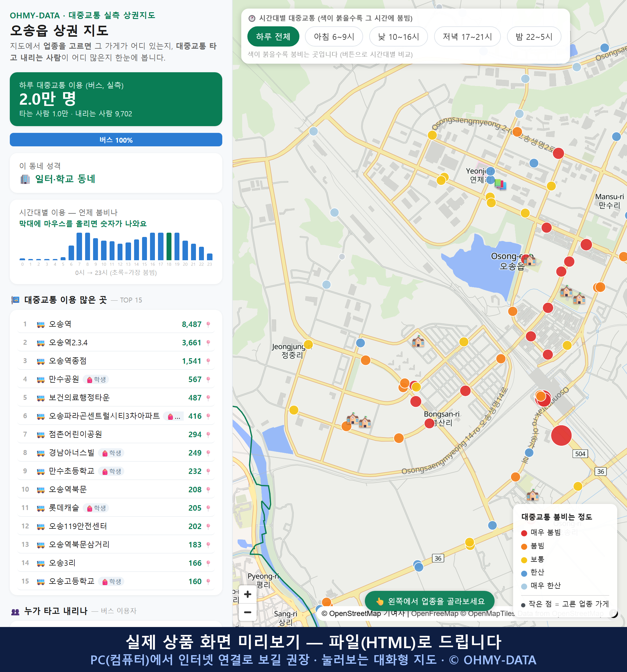Click the 학생 tag on 경남아너스빌

111,453
